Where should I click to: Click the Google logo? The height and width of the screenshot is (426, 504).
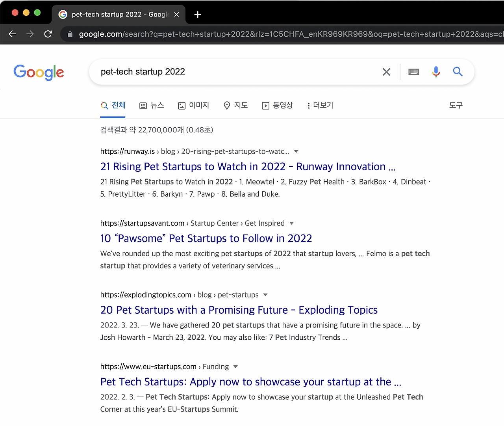39,72
